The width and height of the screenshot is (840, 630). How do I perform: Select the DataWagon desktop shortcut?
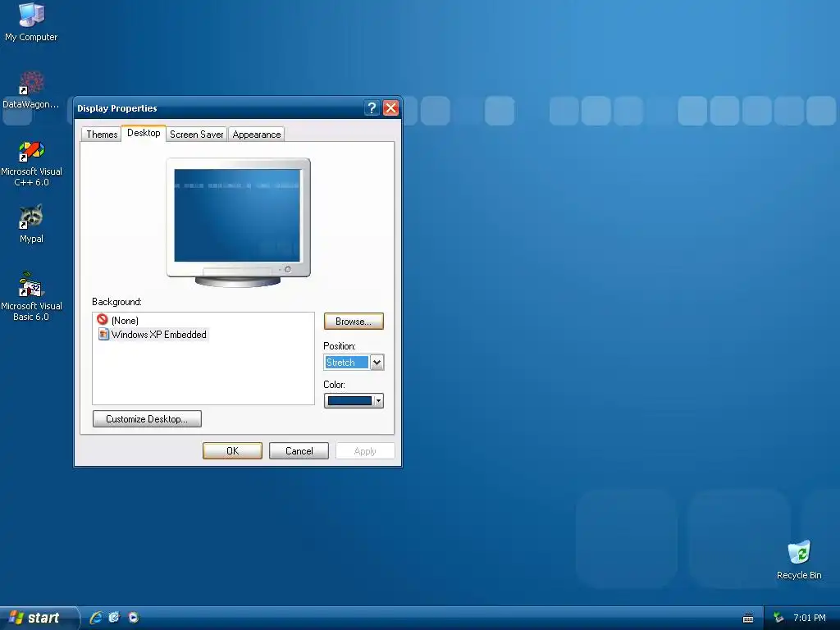point(31,90)
